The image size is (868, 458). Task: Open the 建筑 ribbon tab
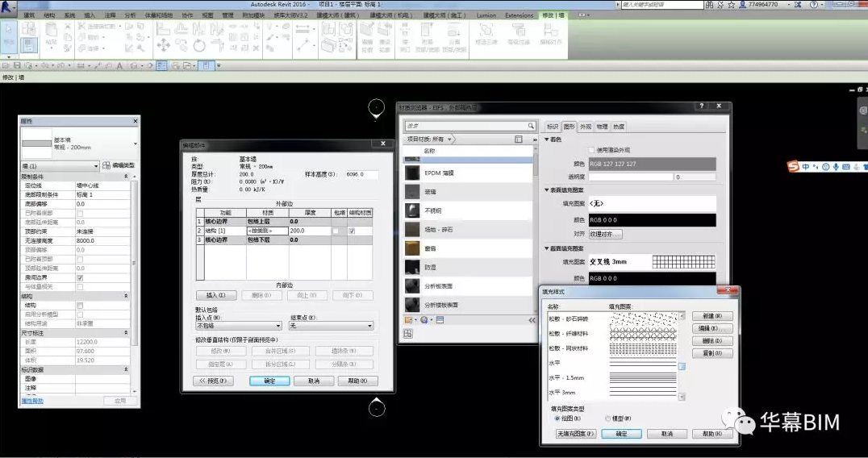tap(29, 15)
